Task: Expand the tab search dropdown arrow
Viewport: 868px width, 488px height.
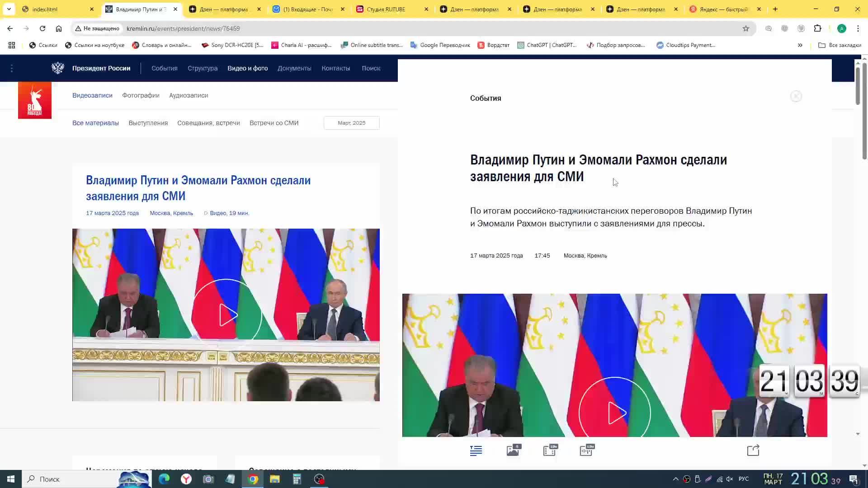Action: tap(9, 9)
